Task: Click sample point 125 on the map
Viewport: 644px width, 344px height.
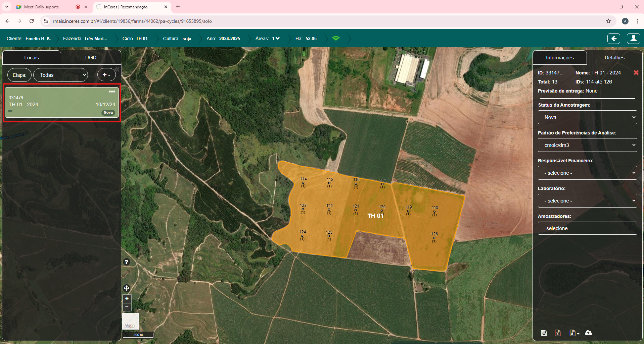Action: pyautogui.click(x=329, y=236)
